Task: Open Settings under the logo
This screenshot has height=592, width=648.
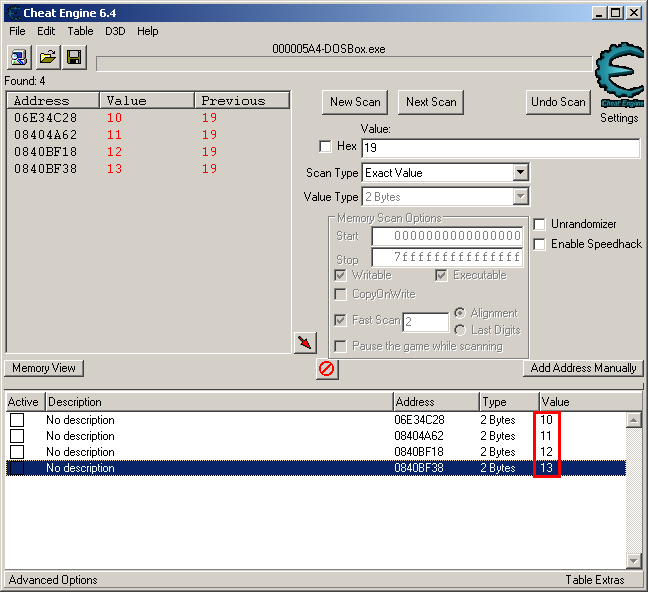Action: coord(619,118)
